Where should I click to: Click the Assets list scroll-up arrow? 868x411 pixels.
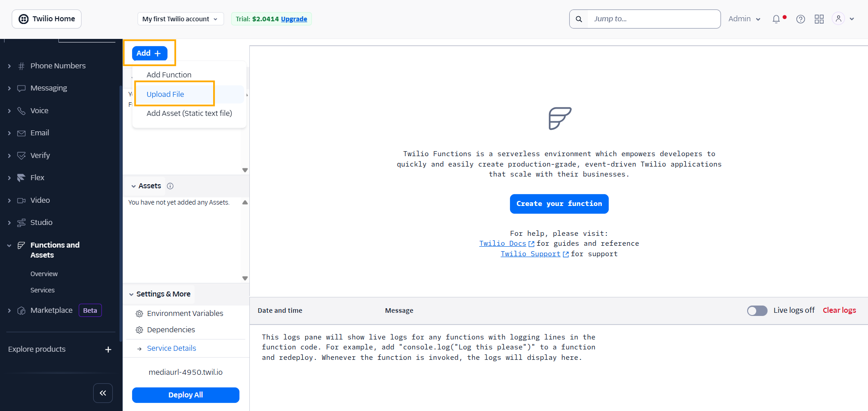tap(245, 202)
